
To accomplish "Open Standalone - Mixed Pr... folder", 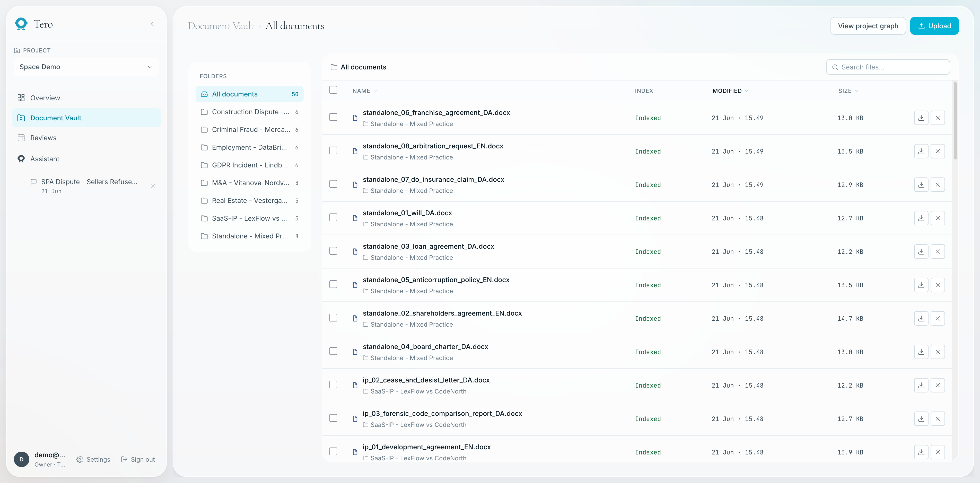I will point(250,236).
